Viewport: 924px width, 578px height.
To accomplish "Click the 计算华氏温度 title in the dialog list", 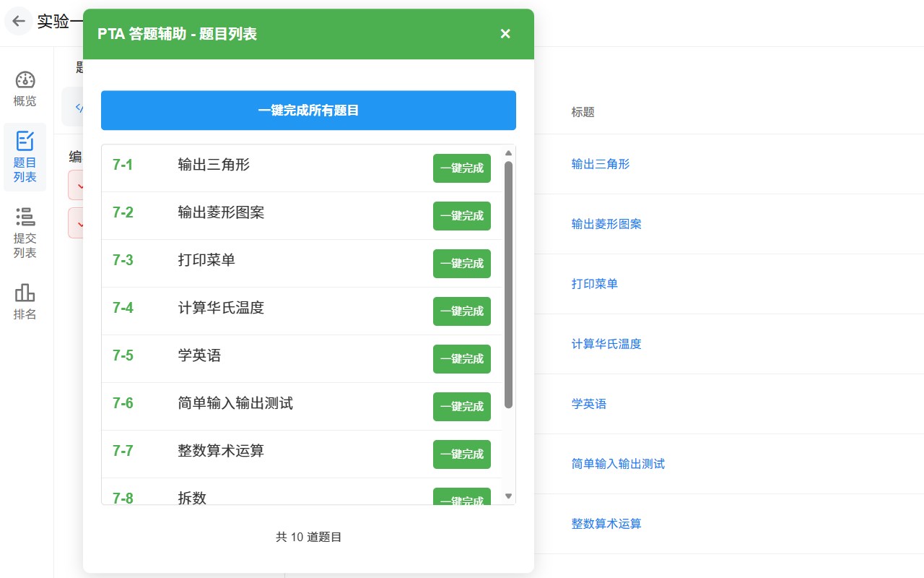I will pos(221,308).
